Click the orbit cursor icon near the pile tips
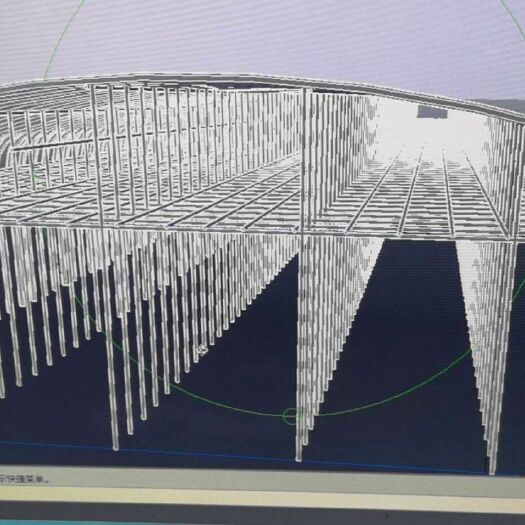This screenshot has width=525, height=525. pos(202,350)
